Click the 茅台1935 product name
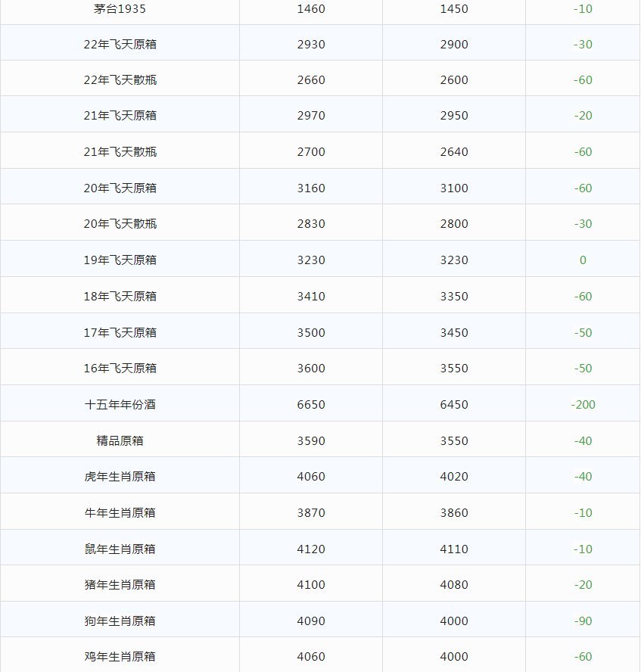 (x=120, y=9)
